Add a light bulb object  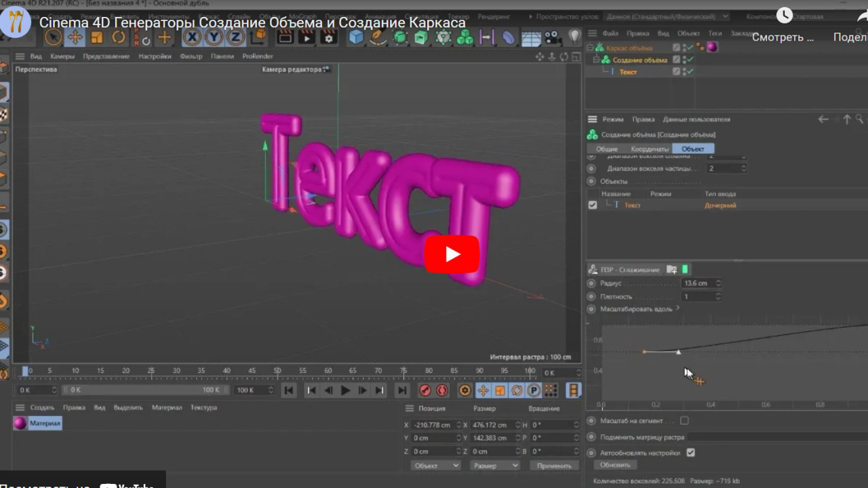pyautogui.click(x=574, y=37)
